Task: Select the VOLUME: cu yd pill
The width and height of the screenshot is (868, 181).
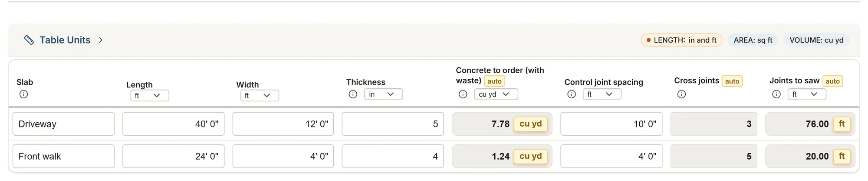Action: 816,40
